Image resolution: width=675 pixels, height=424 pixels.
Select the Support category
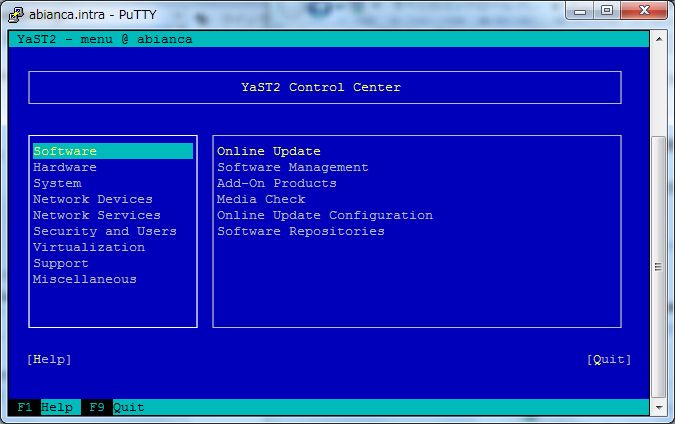61,263
